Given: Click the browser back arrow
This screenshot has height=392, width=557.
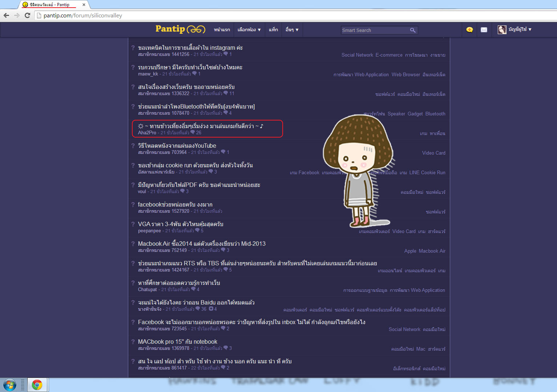Looking at the screenshot, I should click(x=6, y=15).
